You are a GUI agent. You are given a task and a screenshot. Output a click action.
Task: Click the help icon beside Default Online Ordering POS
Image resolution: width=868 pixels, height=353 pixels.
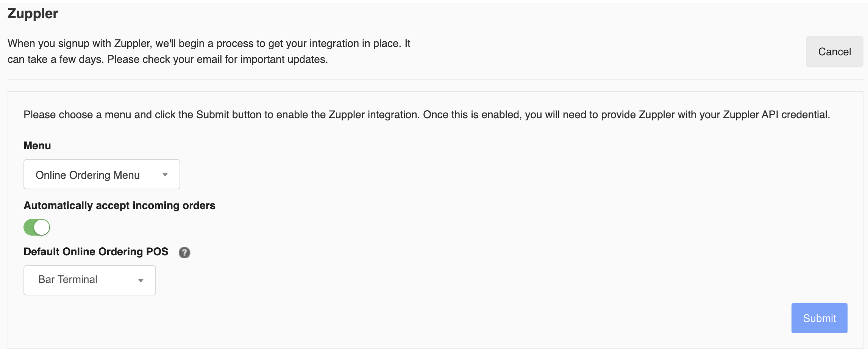[184, 252]
